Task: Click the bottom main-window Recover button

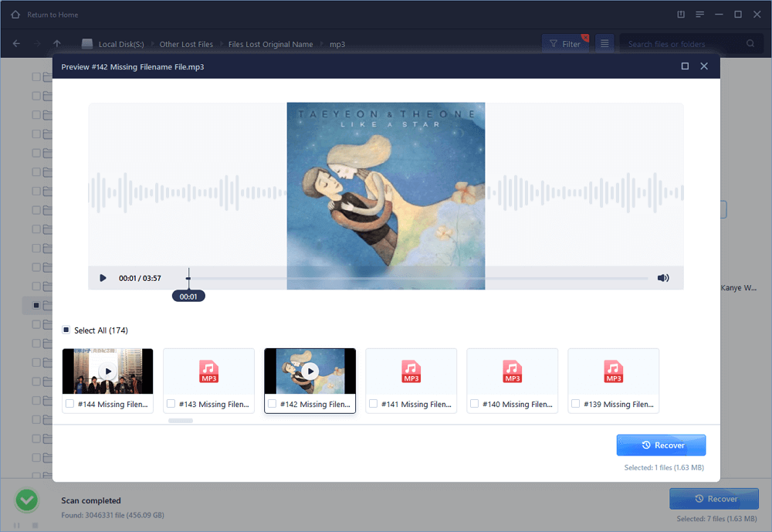Action: [x=714, y=499]
